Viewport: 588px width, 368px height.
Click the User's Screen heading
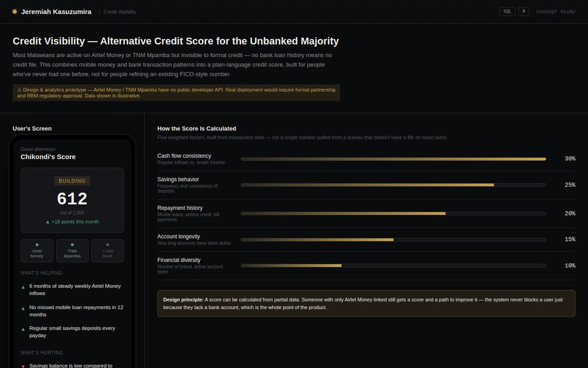point(32,128)
